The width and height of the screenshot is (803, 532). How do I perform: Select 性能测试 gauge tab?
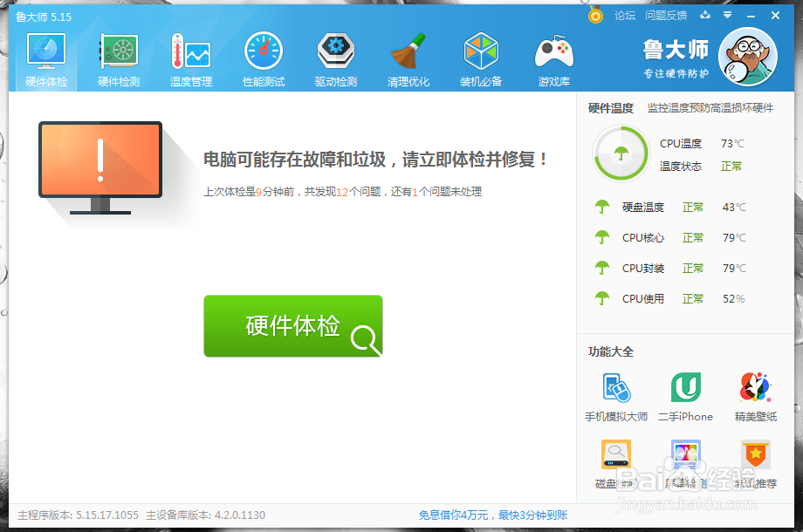click(264, 60)
